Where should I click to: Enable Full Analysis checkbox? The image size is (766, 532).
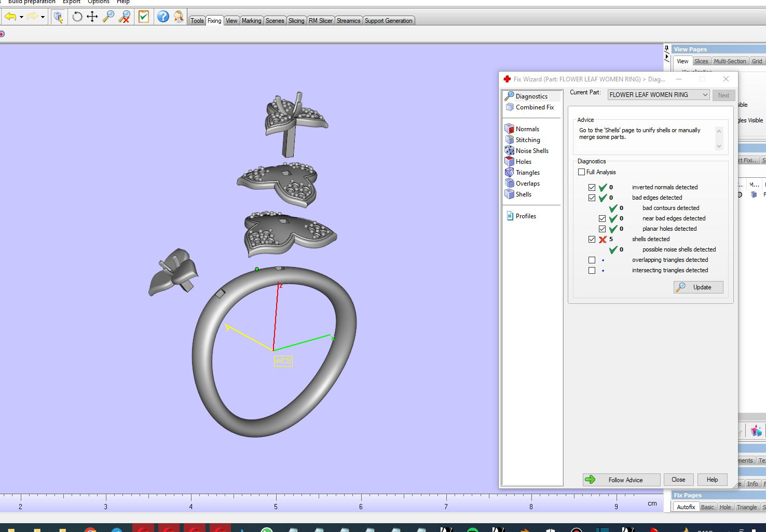click(x=581, y=172)
